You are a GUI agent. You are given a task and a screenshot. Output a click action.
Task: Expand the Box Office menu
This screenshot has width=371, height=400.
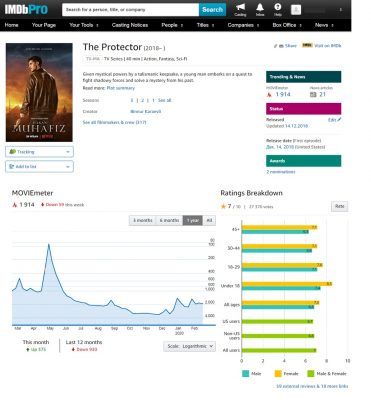tap(287, 25)
